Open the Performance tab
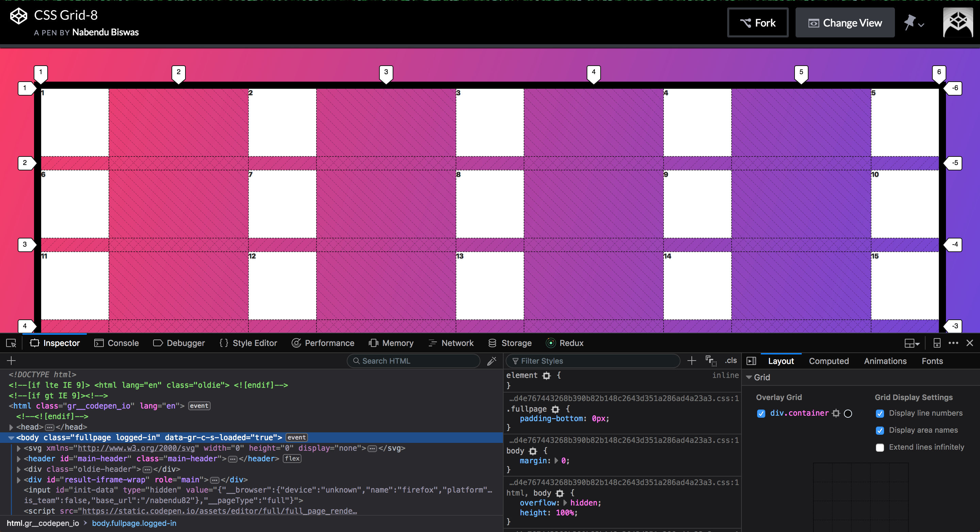Viewport: 980px width, 532px height. [323, 343]
